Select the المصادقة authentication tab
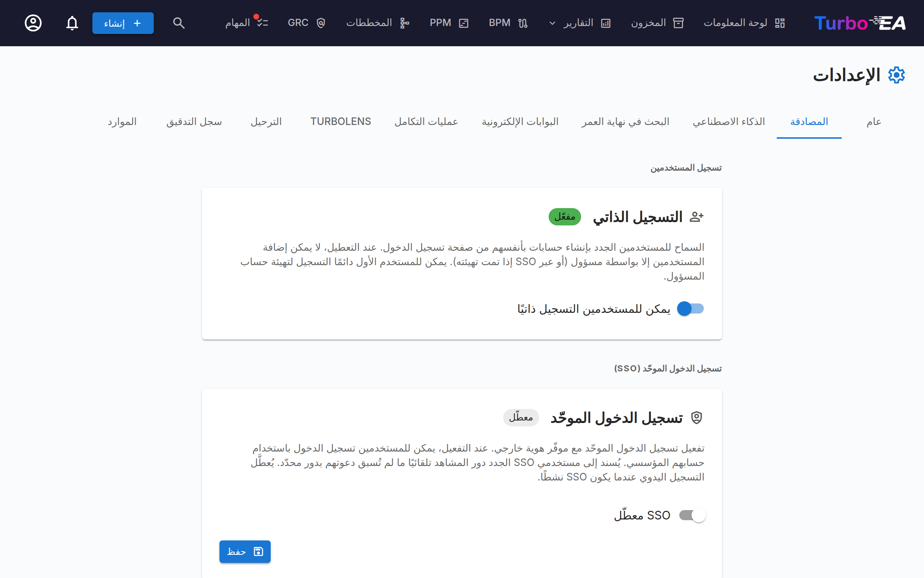This screenshot has width=924, height=578. (809, 122)
